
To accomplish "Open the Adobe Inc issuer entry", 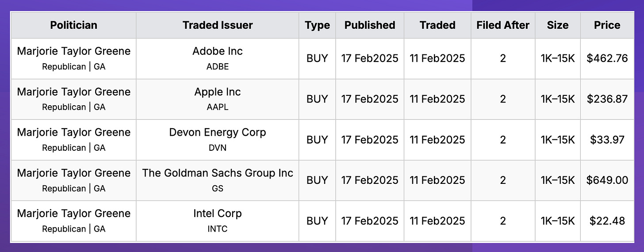I will pos(218,51).
